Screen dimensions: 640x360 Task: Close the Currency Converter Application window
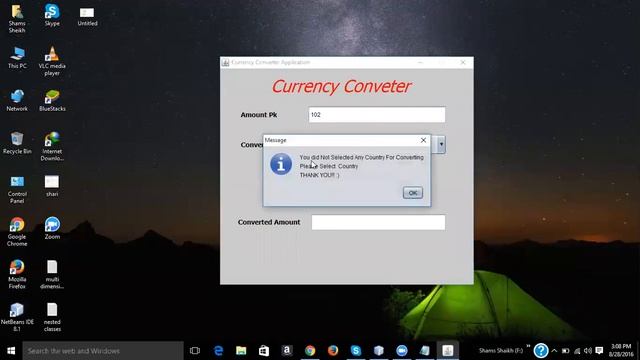click(x=463, y=62)
